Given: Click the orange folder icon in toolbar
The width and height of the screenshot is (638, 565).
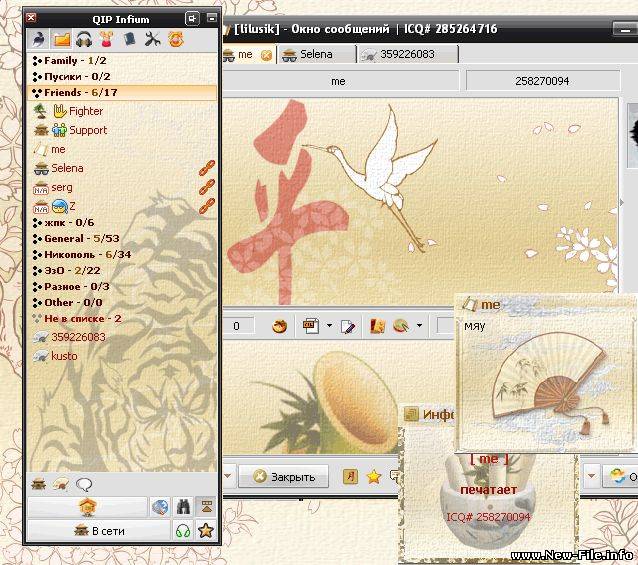Looking at the screenshot, I should (61, 40).
